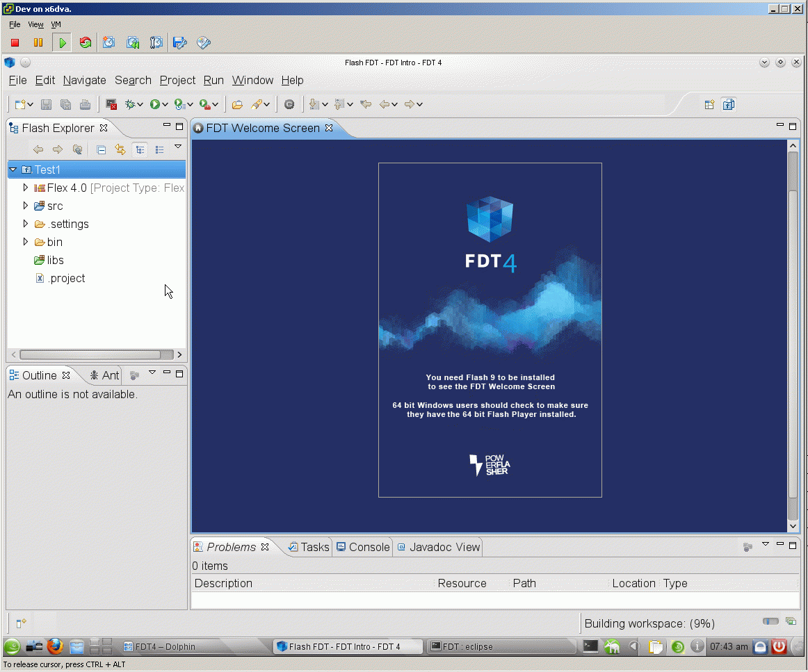The height and width of the screenshot is (672, 808).
Task: Click the Path column header
Action: click(x=559, y=584)
